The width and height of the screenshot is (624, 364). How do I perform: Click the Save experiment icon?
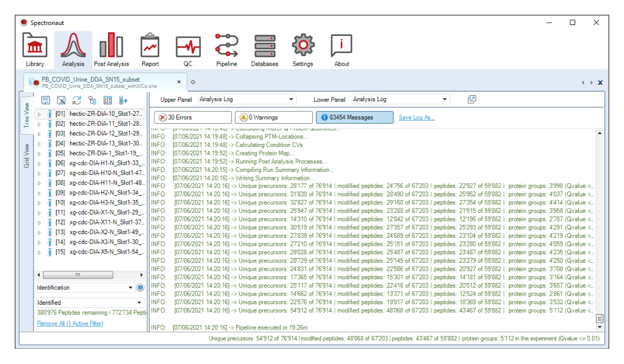[46, 100]
